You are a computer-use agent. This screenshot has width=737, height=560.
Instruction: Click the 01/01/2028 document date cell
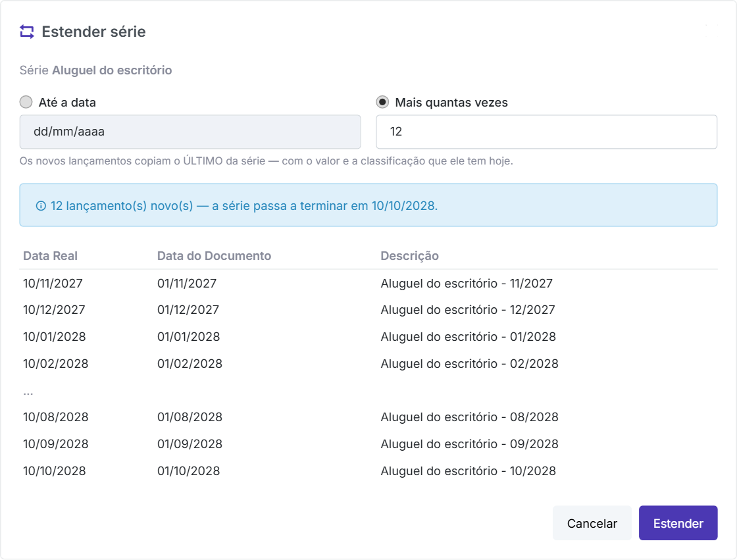click(x=189, y=337)
